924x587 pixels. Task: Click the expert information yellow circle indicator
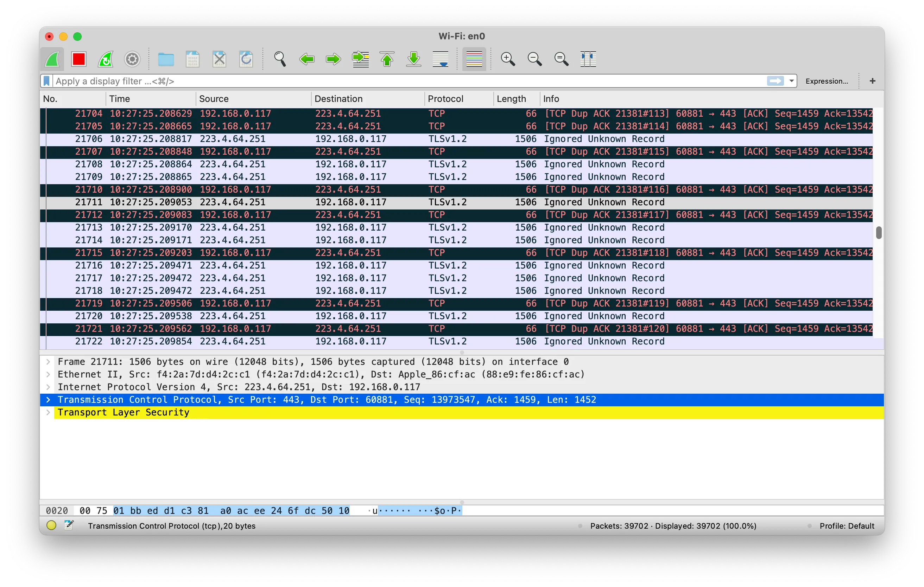(51, 525)
